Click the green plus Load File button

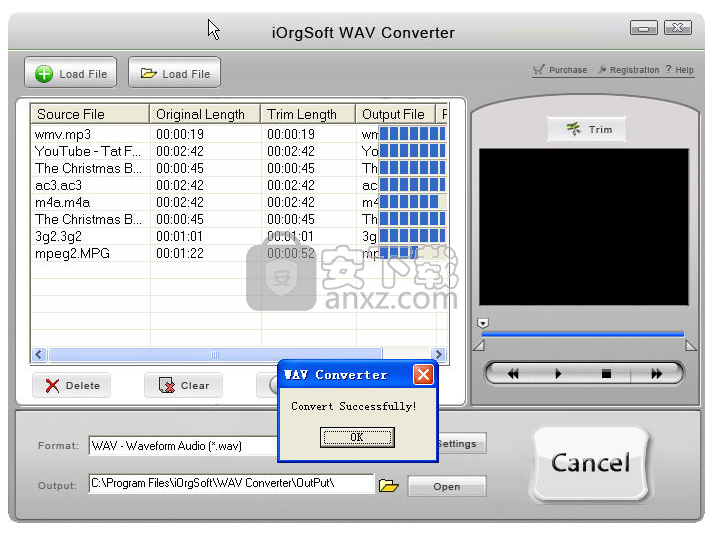(x=71, y=73)
